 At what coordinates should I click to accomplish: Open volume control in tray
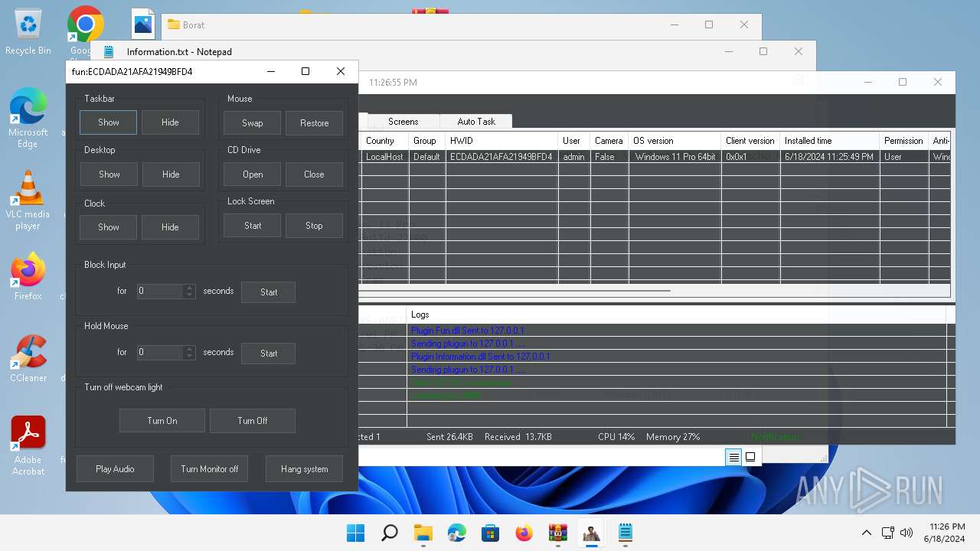click(x=906, y=533)
